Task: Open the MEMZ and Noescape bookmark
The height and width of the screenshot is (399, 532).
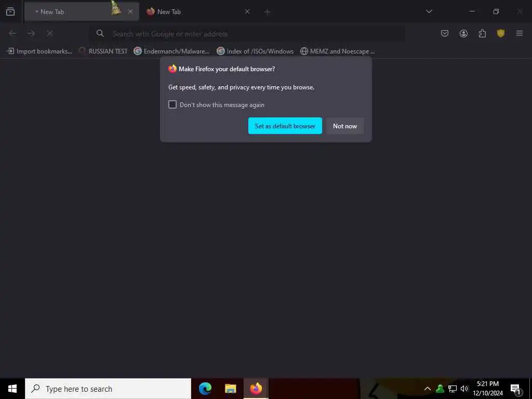Action: (x=338, y=51)
